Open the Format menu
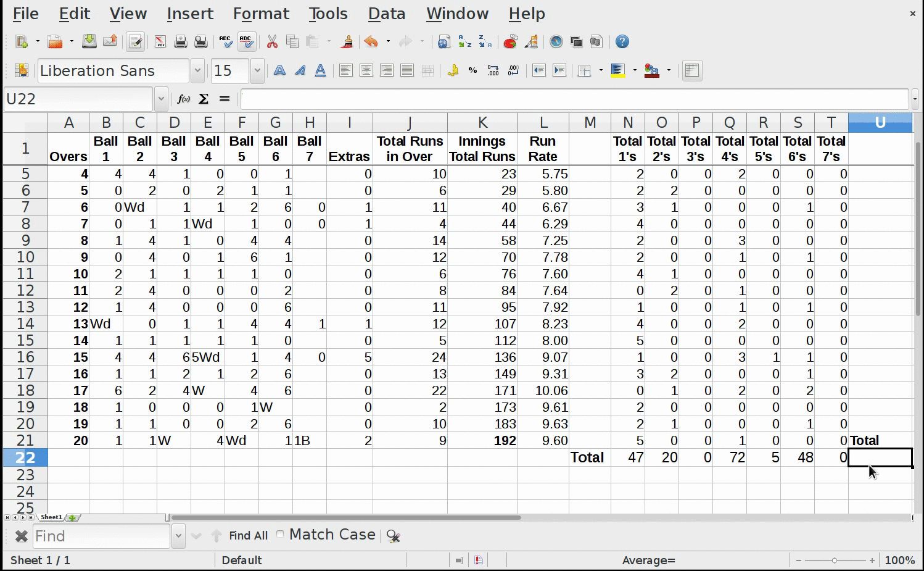Screen dimensions: 924x571 point(261,14)
